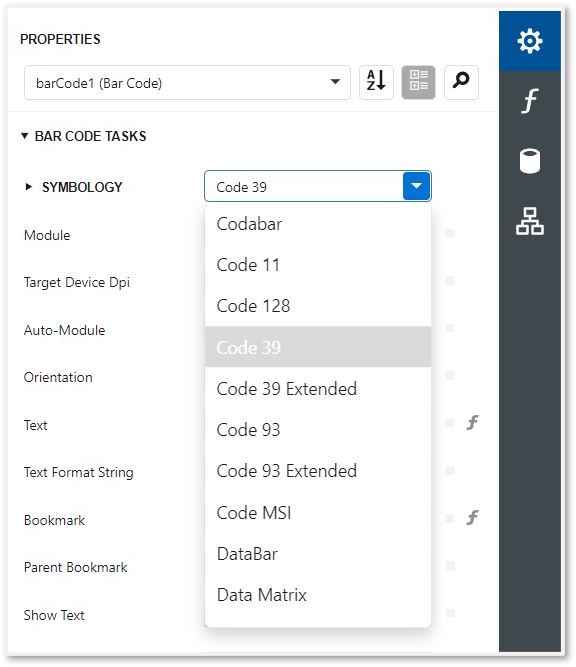The width and height of the screenshot is (576, 667).
Task: Close the Symbology dropdown via blue arrow
Action: click(416, 186)
